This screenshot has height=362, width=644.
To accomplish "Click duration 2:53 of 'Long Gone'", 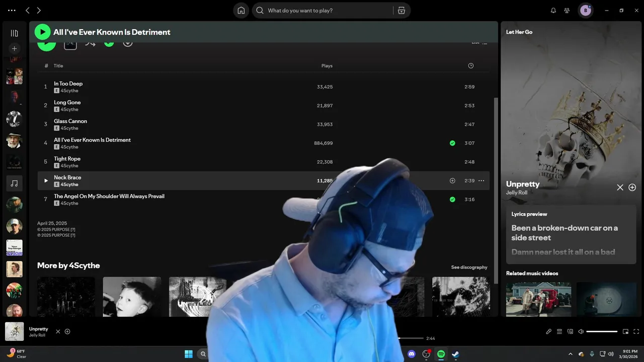I will (469, 106).
